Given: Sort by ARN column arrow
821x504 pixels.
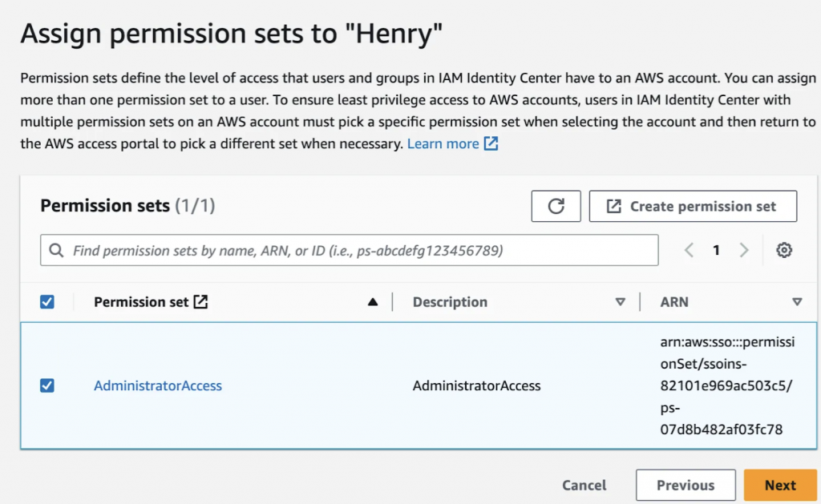Looking at the screenshot, I should pyautogui.click(x=797, y=302).
